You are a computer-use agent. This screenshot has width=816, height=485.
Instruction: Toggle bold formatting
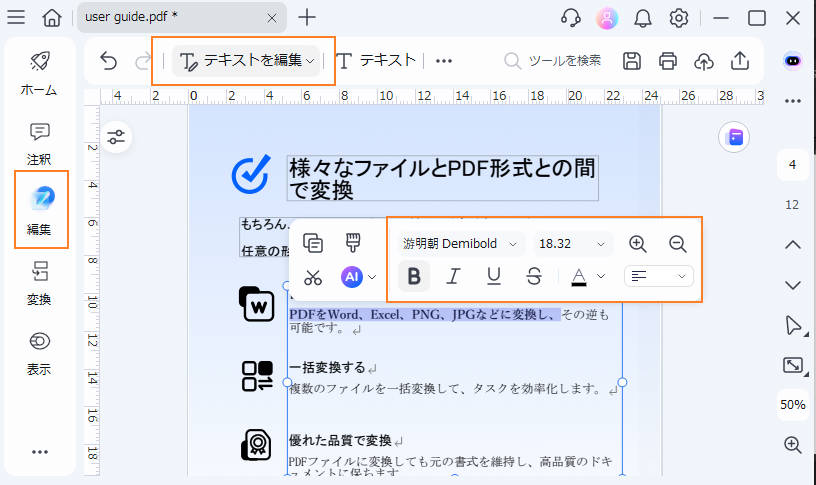pos(414,276)
